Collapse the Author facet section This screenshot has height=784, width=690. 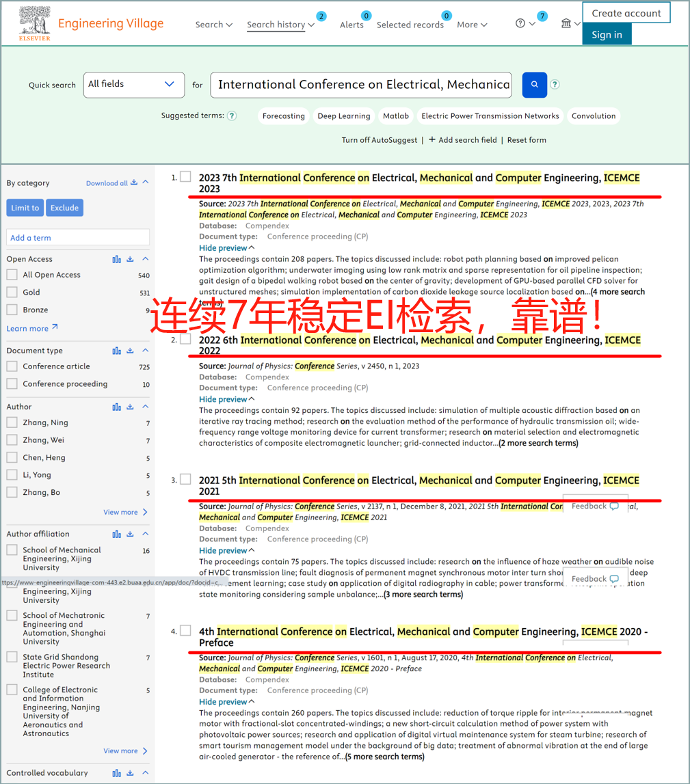pos(146,406)
